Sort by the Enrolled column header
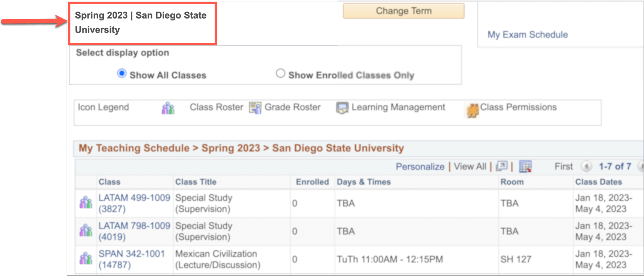This screenshot has width=644, height=276. [x=312, y=182]
